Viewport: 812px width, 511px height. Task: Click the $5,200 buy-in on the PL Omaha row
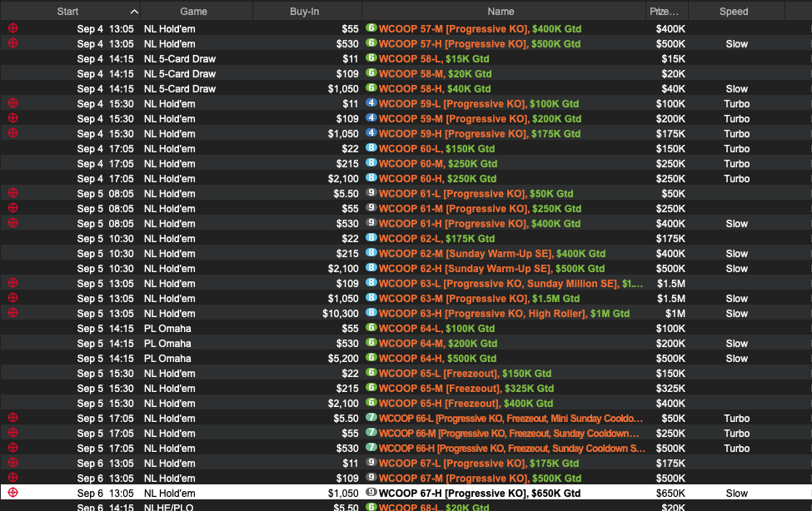coord(343,360)
